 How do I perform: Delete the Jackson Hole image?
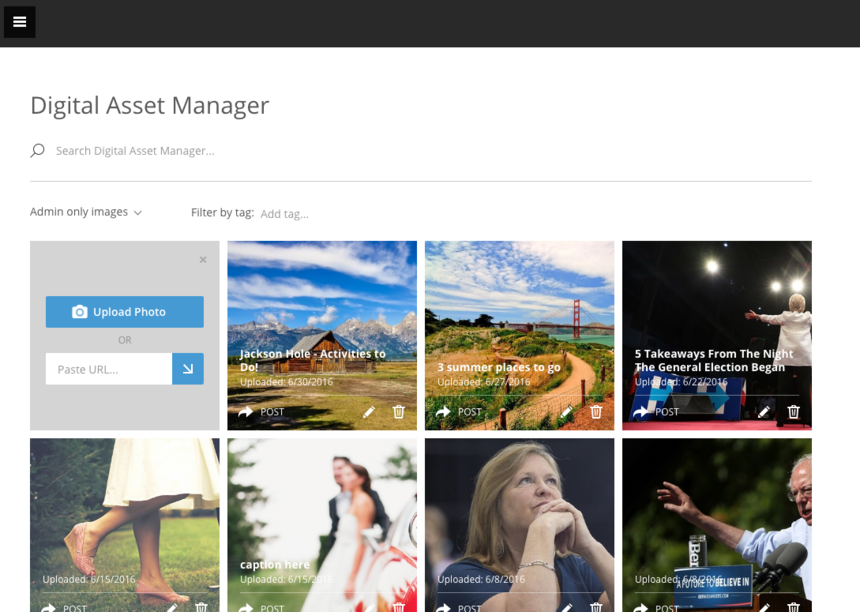pyautogui.click(x=399, y=412)
